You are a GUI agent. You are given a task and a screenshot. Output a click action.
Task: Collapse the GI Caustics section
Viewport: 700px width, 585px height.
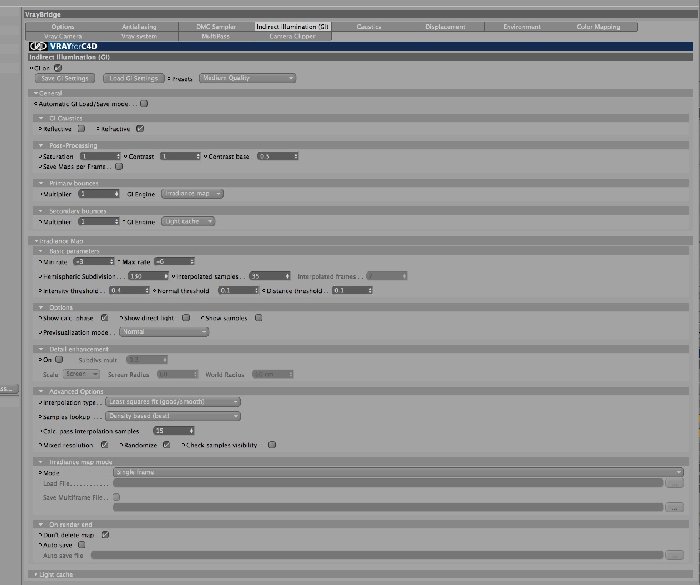[41, 118]
